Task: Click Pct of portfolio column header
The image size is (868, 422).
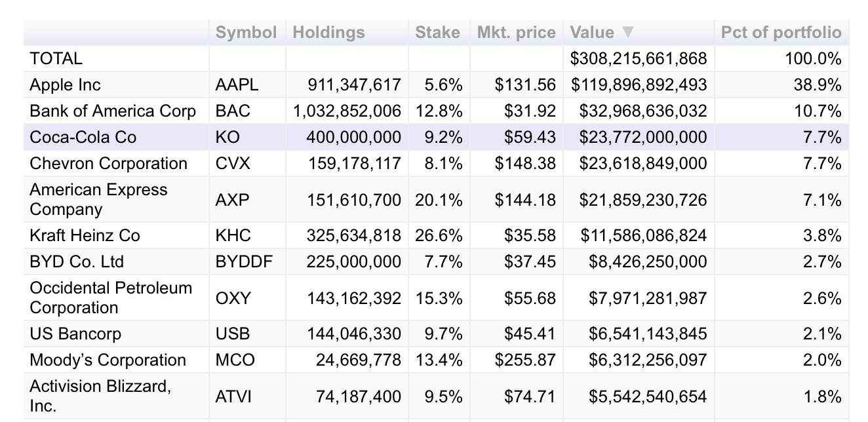Action: 780,32
